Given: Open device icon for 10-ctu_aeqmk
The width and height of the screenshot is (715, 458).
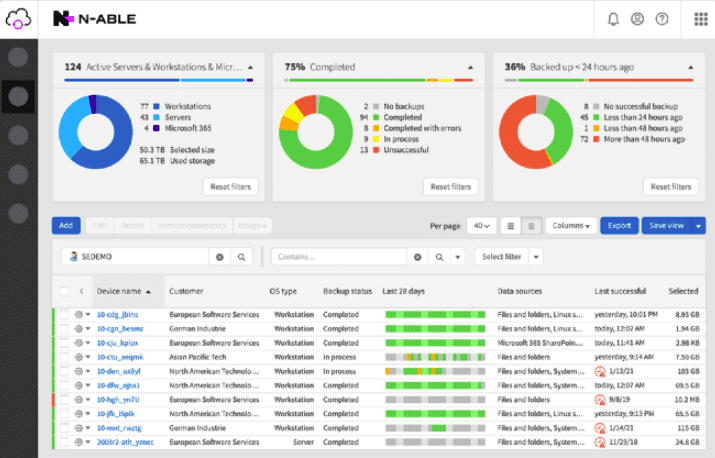Looking at the screenshot, I should (x=78, y=357).
